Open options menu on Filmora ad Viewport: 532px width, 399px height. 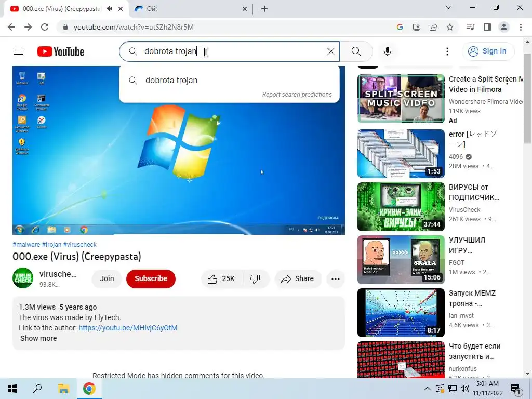(x=507, y=81)
